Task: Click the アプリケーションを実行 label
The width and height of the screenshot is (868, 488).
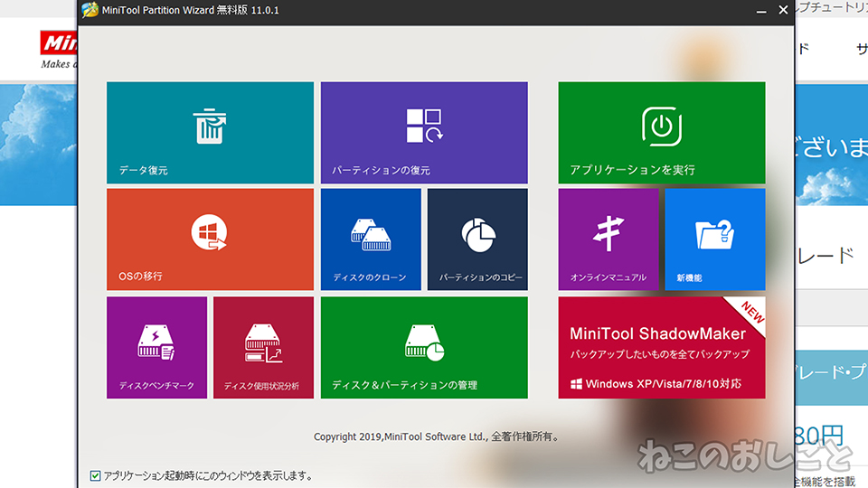Action: tap(632, 170)
